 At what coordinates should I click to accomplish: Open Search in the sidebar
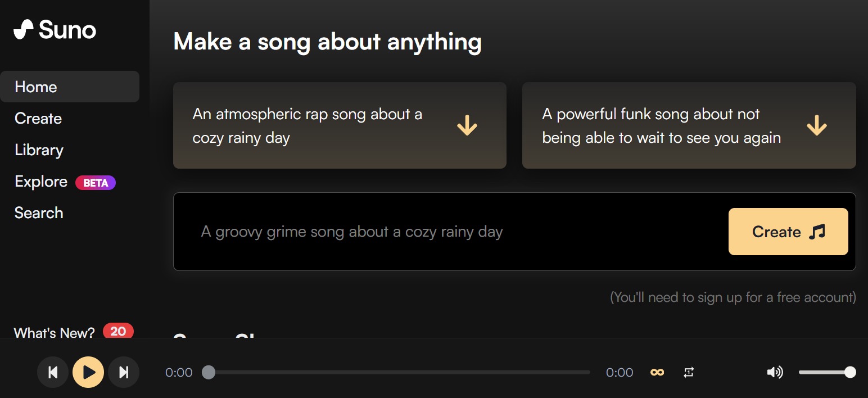coord(39,213)
